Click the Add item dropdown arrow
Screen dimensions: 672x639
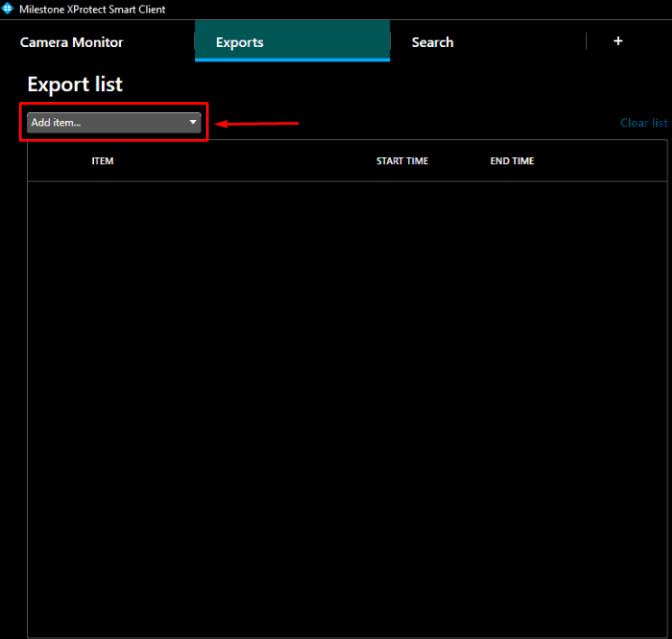tap(192, 122)
